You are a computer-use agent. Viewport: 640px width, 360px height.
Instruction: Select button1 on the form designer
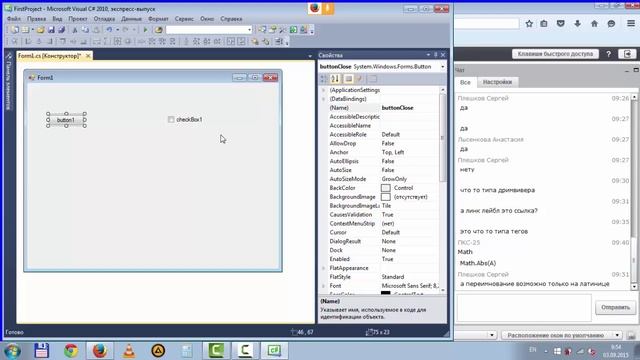click(x=66, y=120)
